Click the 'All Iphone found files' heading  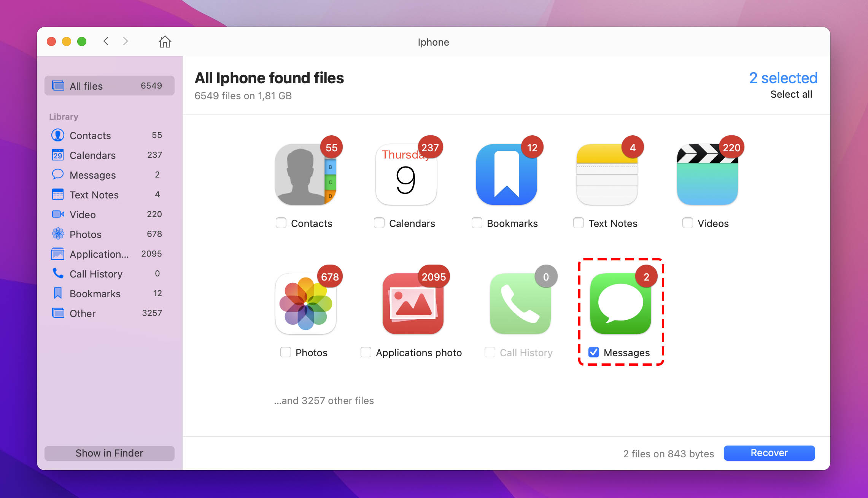[x=269, y=78]
